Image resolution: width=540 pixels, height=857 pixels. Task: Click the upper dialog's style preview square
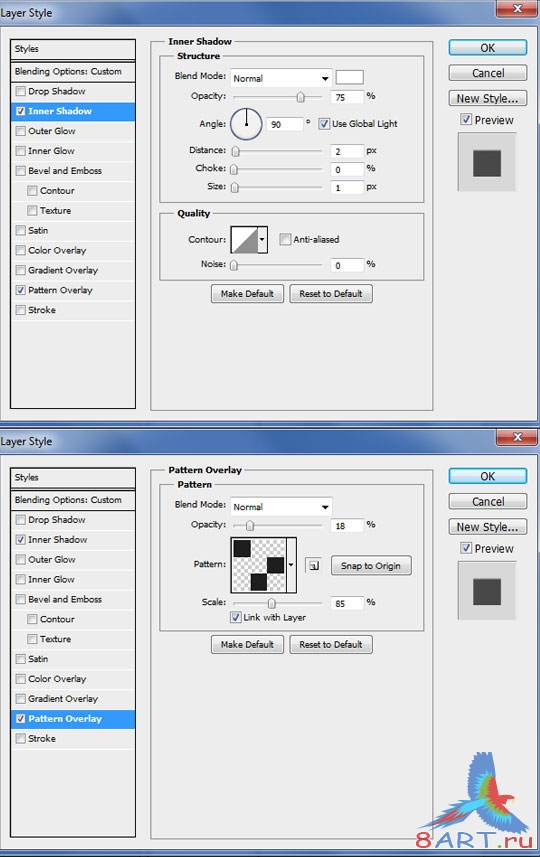(486, 163)
